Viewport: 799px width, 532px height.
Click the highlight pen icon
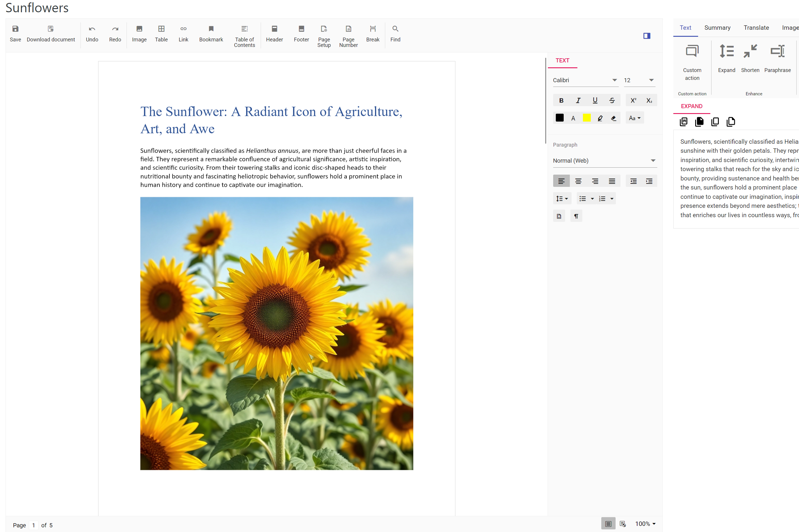tap(600, 118)
